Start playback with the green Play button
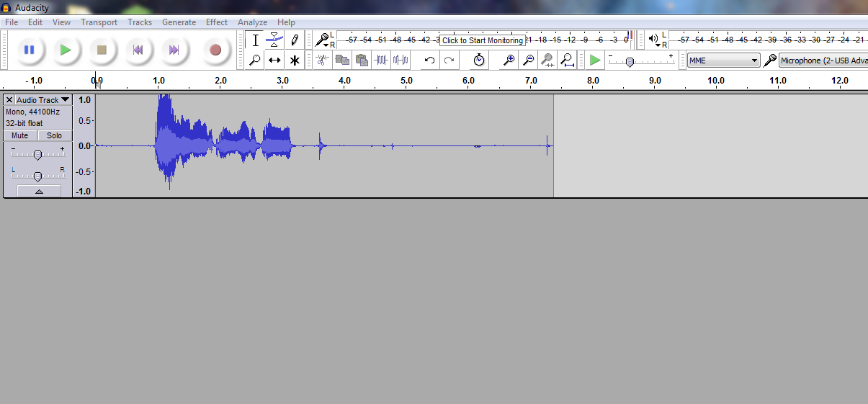868x404 pixels. tap(66, 50)
